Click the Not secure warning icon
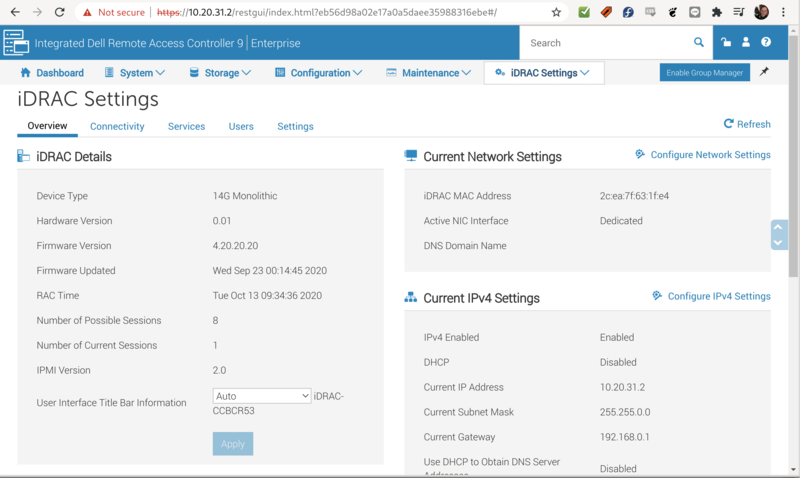The height and width of the screenshot is (478, 800). [87, 12]
